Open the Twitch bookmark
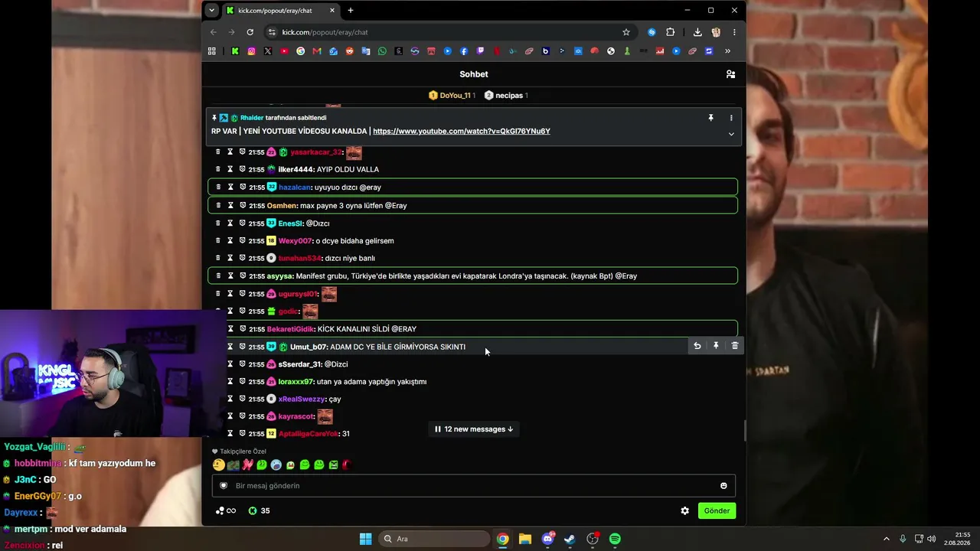Viewport: 980px width, 551px height. pyautogui.click(x=480, y=51)
